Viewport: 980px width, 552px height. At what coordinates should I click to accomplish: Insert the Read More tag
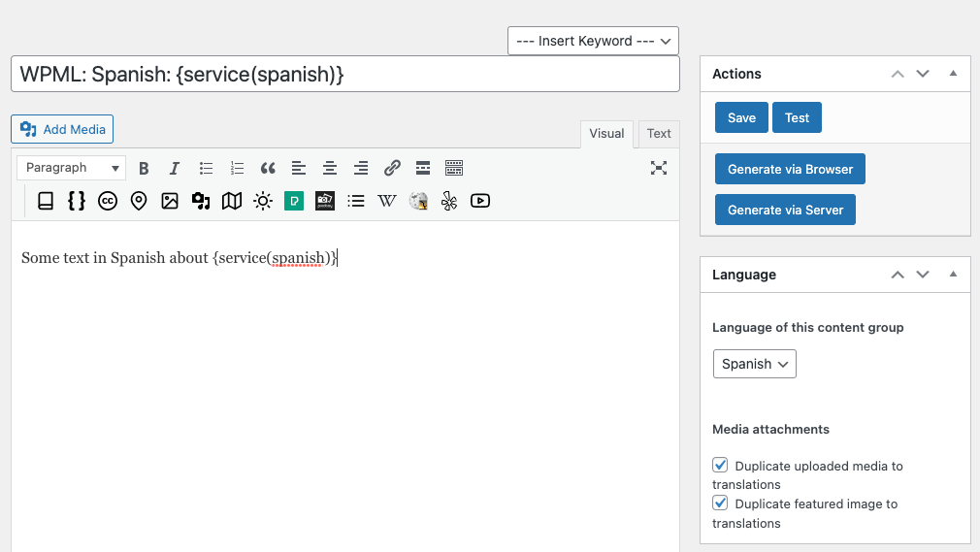tap(422, 168)
